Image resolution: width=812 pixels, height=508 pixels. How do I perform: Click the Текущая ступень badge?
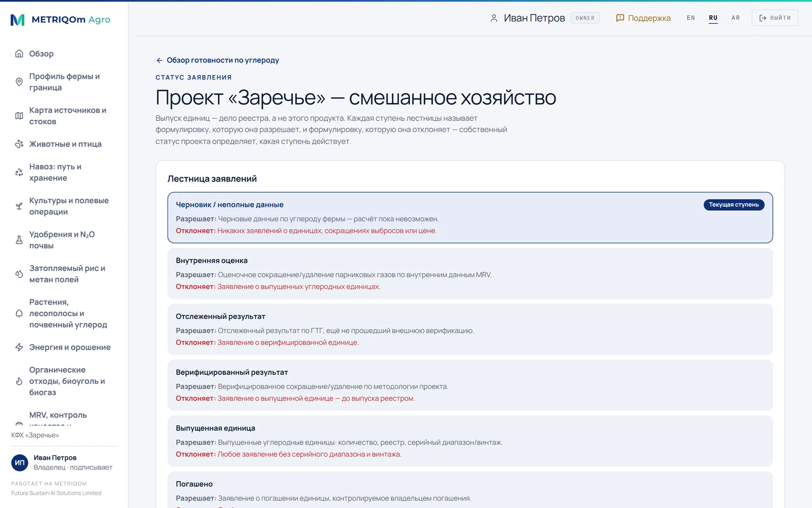pyautogui.click(x=734, y=205)
